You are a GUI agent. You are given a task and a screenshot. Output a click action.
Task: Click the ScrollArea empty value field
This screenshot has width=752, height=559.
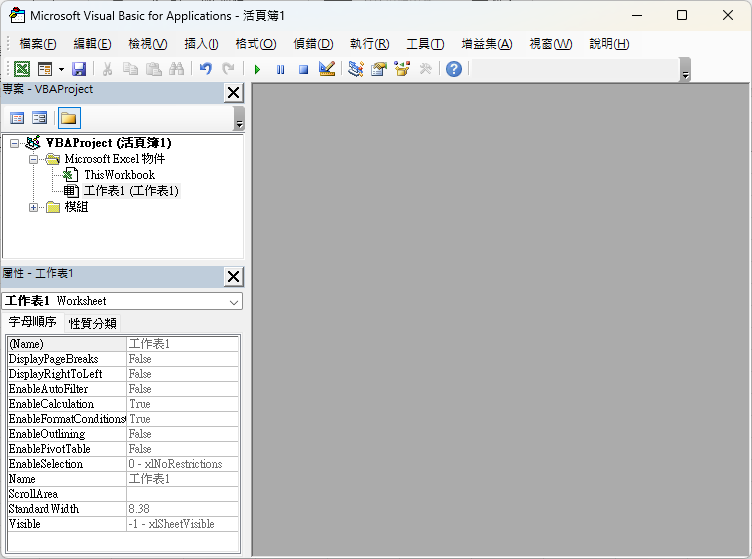[x=183, y=494]
